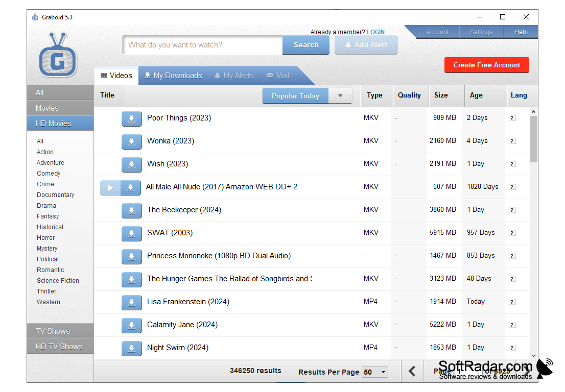This screenshot has width=565, height=392.
Task: Click the Create Free Account button
Action: (486, 65)
